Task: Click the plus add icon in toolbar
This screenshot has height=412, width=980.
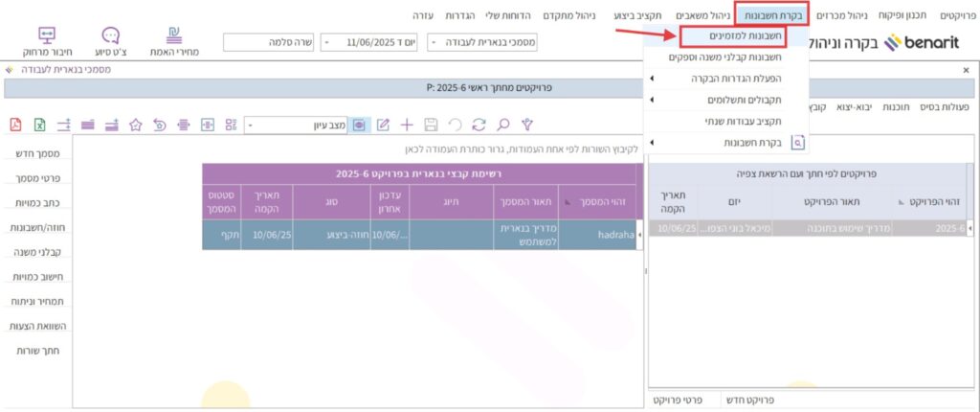Action: [x=407, y=125]
